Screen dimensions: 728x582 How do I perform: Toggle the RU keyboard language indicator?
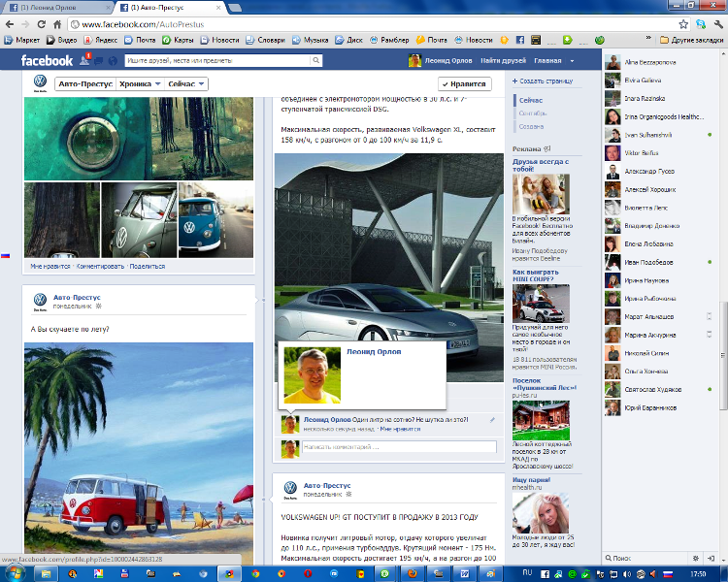coord(527,572)
